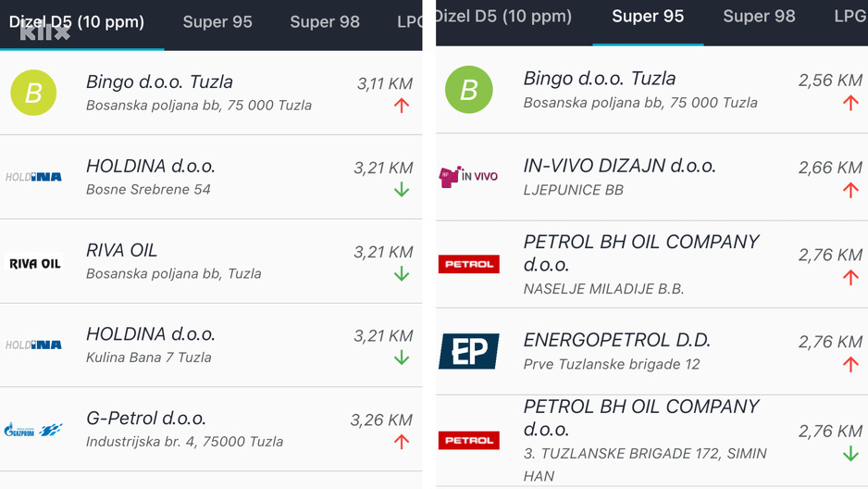The image size is (868, 489).
Task: Switch to Super 98 tab in right panel
Action: [x=759, y=16]
